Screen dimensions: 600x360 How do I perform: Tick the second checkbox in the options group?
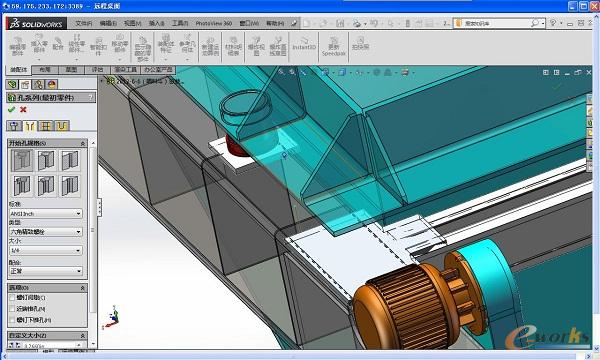click(x=12, y=308)
